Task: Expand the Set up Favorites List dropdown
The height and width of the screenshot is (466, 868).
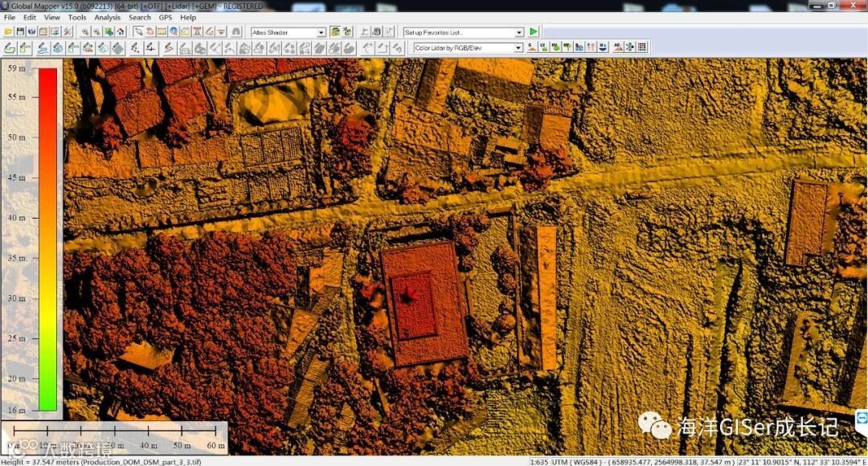Action: click(463, 32)
